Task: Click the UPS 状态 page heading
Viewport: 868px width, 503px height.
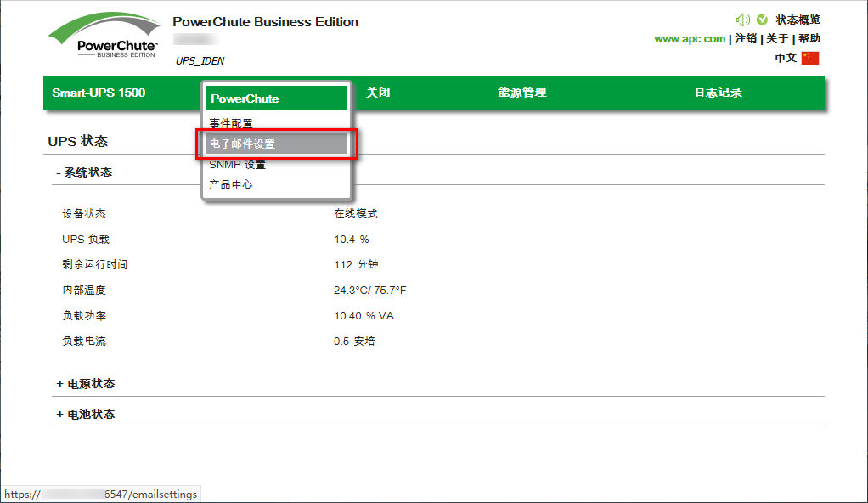Action: click(x=77, y=141)
